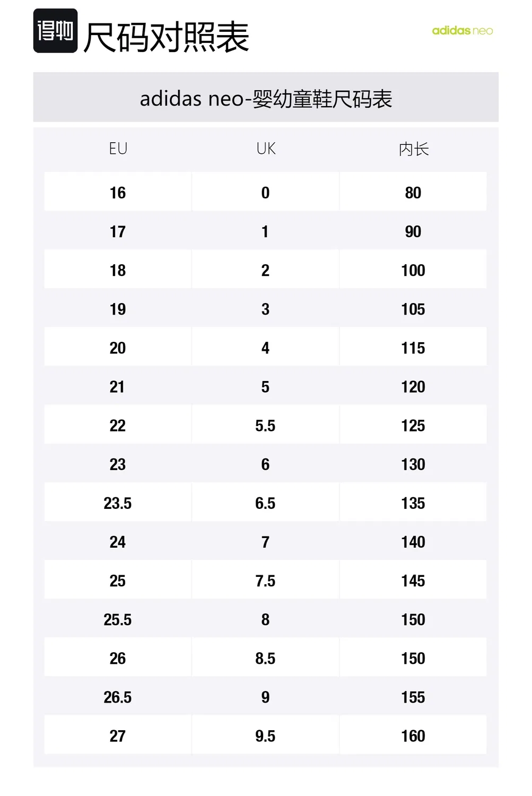
Task: Click the 内长 column header
Action: 414,149
